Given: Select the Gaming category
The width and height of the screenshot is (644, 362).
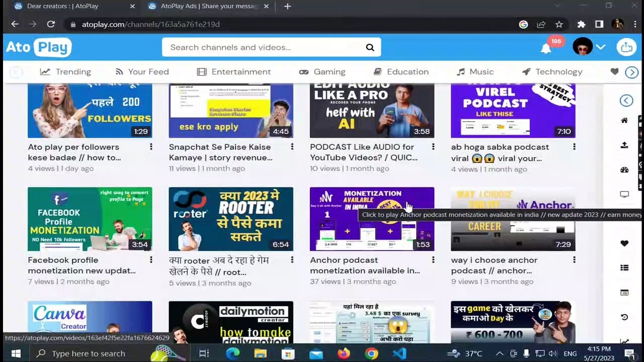Looking at the screenshot, I should tap(322, 72).
